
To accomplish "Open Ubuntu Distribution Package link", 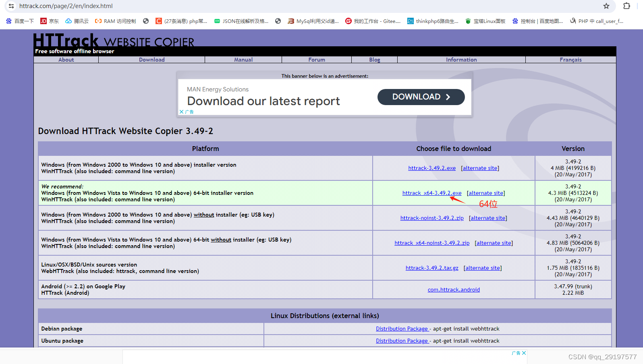I will [x=402, y=341].
